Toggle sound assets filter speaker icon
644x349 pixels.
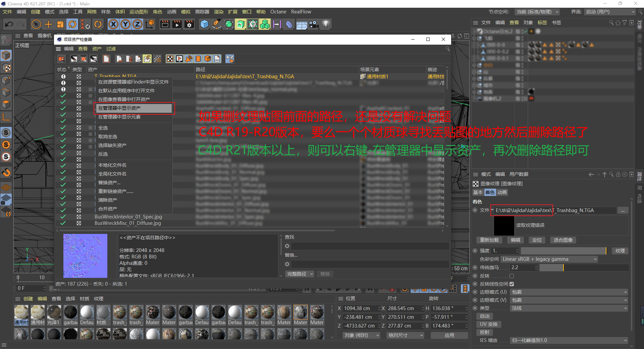click(x=189, y=59)
